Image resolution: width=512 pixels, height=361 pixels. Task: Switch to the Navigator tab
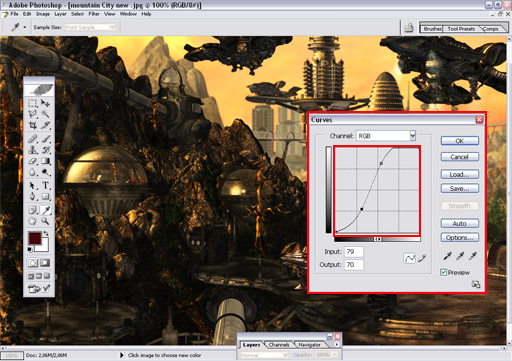click(x=309, y=345)
